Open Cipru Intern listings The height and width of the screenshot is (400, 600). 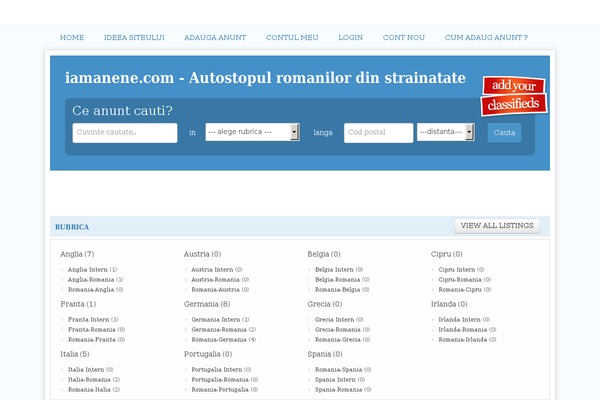point(461,269)
